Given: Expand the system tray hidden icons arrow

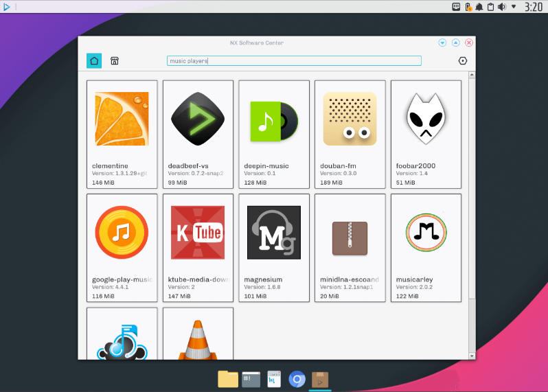Looking at the screenshot, I should [514, 7].
